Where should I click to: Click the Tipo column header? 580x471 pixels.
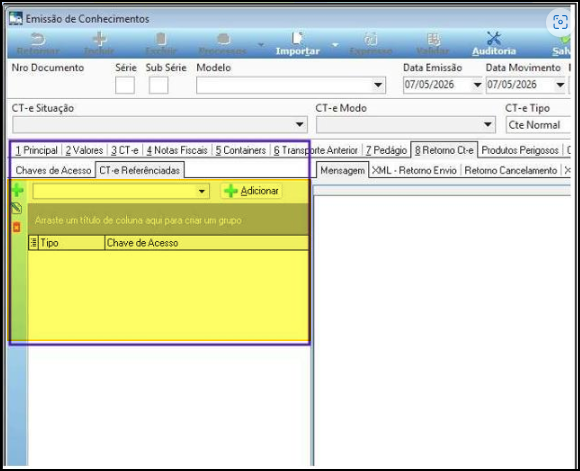[x=71, y=243]
